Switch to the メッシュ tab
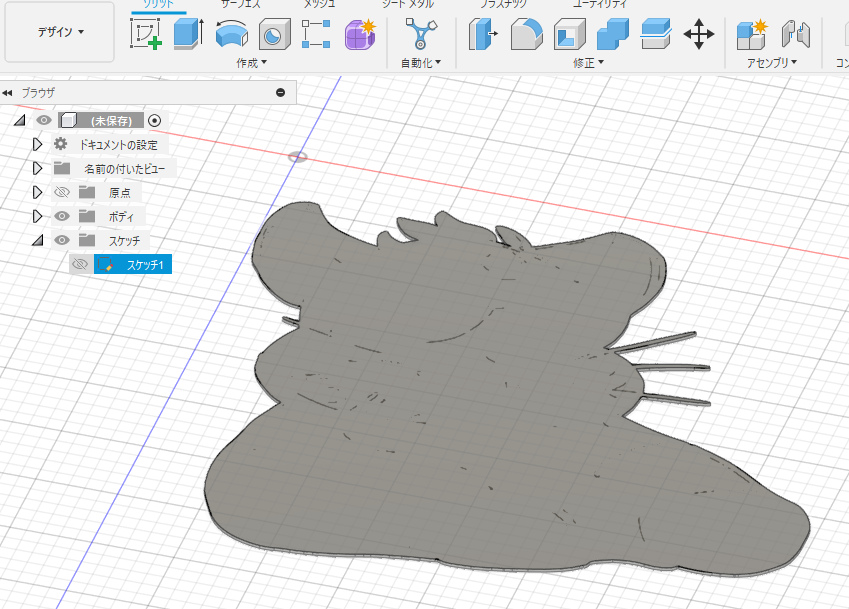 pos(319,4)
